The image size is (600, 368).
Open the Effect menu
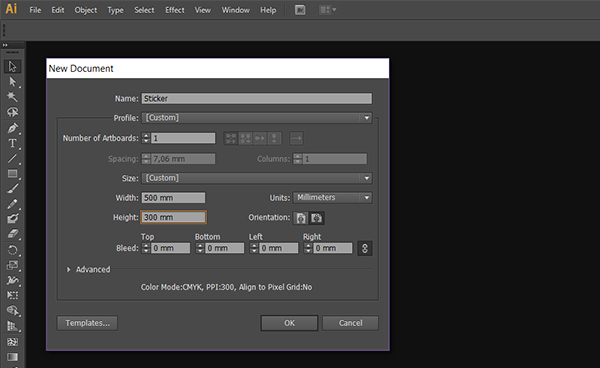tap(175, 10)
